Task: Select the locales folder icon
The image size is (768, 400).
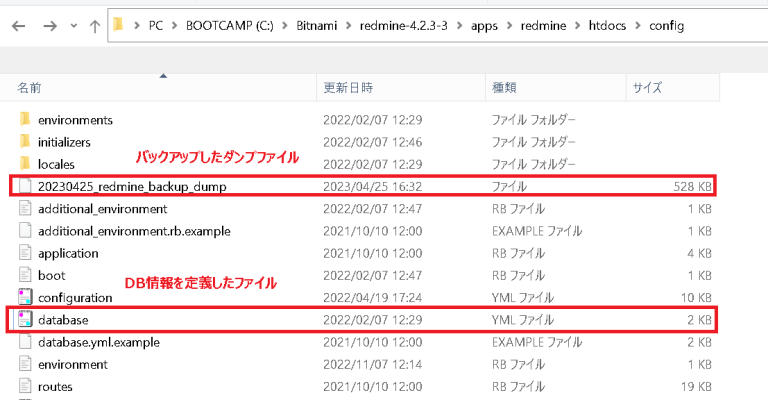Action: 26,164
